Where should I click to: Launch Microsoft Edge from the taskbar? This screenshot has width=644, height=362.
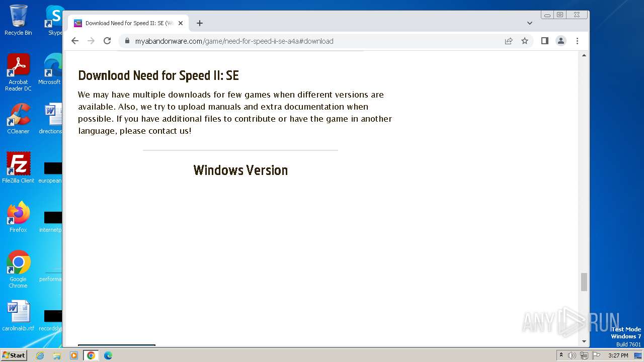tap(108, 355)
